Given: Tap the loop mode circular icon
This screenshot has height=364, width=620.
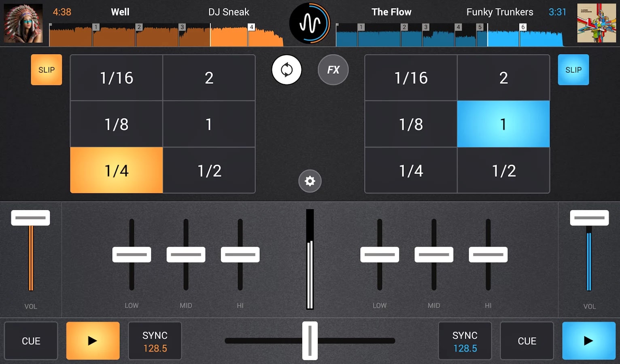Looking at the screenshot, I should [x=287, y=70].
